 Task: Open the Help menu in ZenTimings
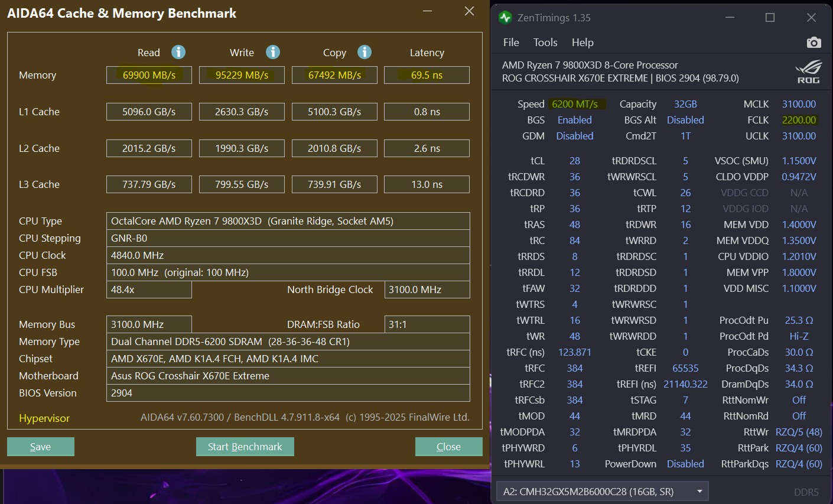click(x=583, y=43)
